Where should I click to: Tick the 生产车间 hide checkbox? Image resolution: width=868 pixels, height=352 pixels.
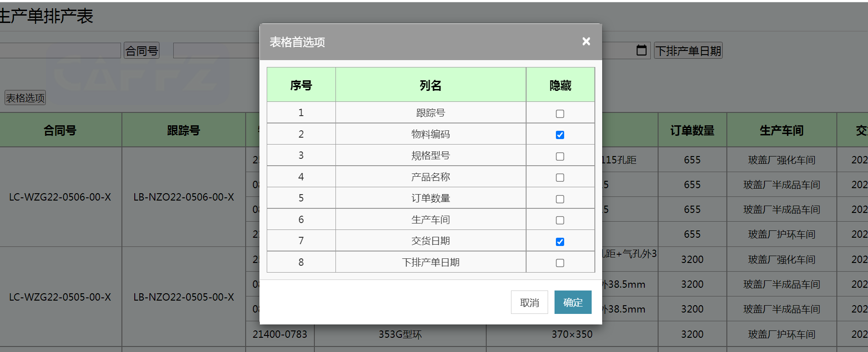point(560,220)
